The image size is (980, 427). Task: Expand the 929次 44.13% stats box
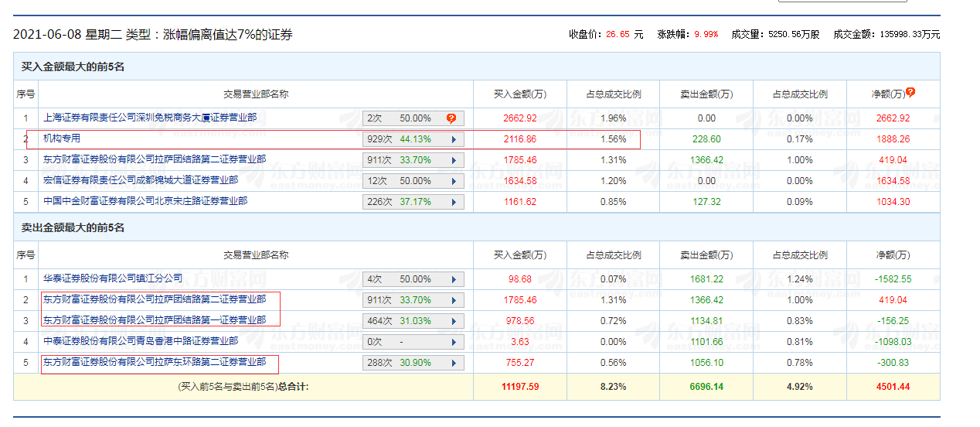[x=413, y=140]
